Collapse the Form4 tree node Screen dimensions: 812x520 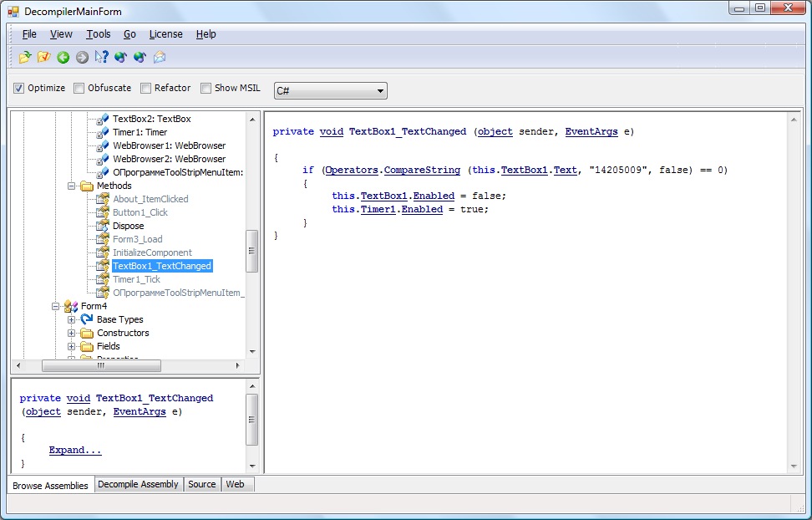(x=55, y=307)
